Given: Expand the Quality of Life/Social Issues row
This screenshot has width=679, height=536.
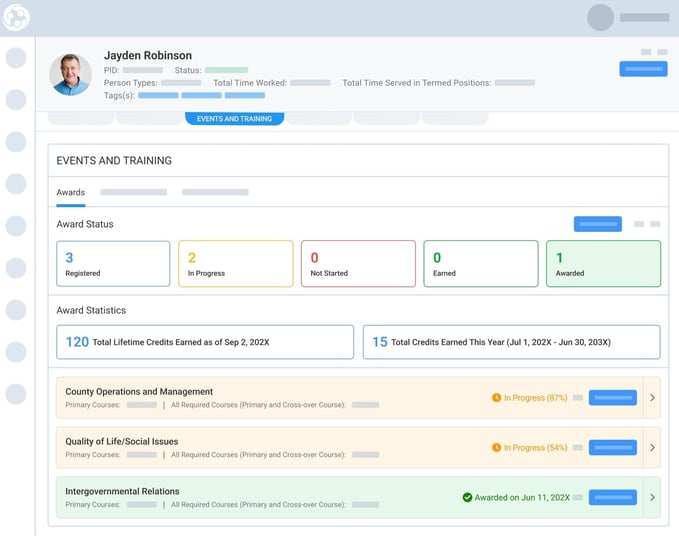Looking at the screenshot, I should (x=652, y=447).
